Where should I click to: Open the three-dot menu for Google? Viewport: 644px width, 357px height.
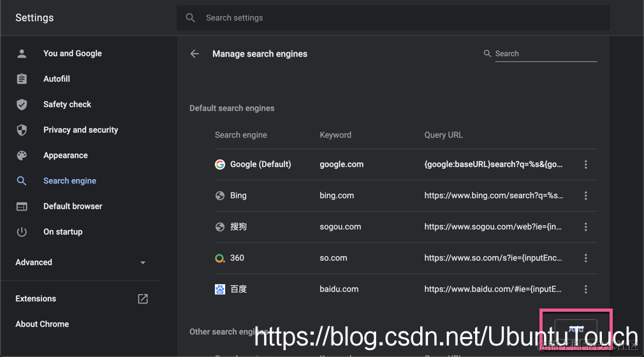[x=585, y=164]
